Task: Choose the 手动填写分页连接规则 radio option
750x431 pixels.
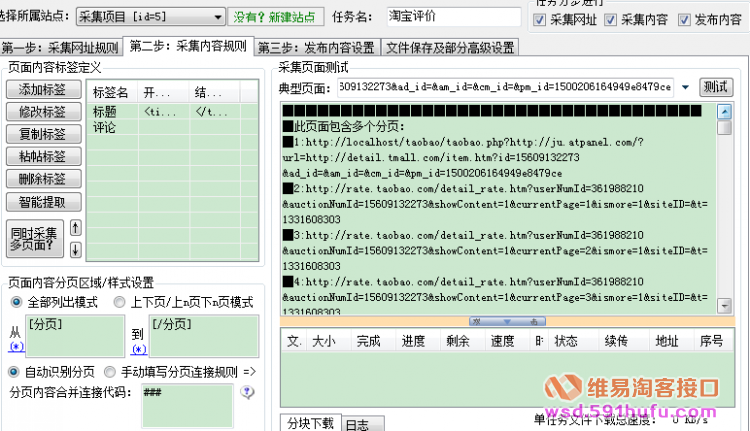Action: [110, 372]
